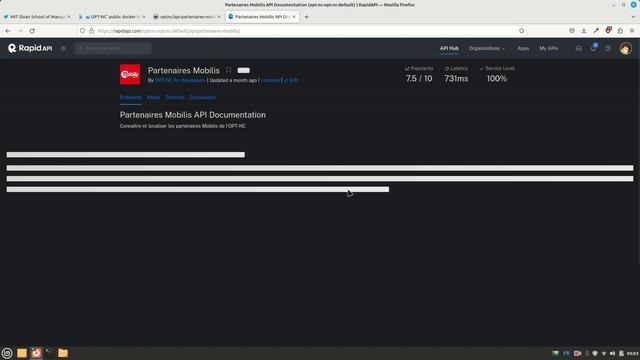Open the inbox icon in RapidAPI header
Screen dimensions: 640x360
click(x=578, y=49)
